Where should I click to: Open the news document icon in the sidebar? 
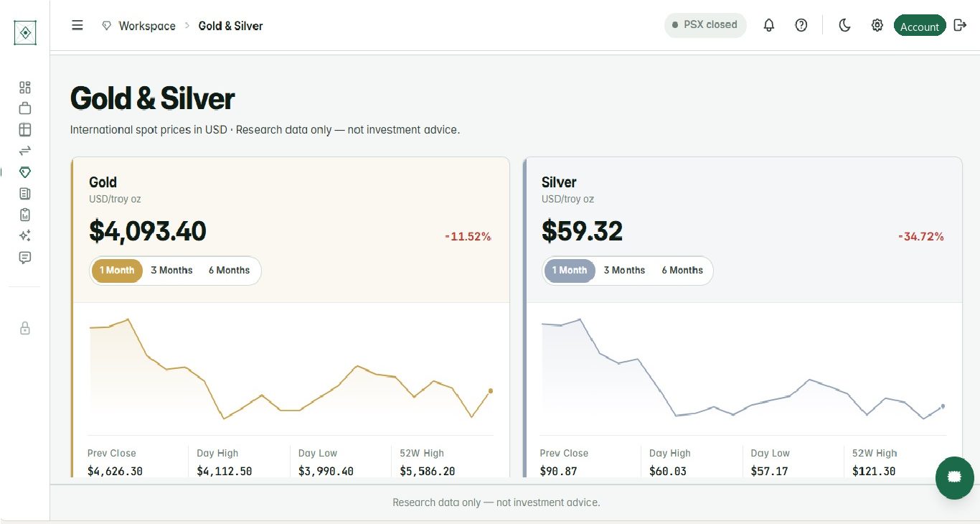[25, 193]
